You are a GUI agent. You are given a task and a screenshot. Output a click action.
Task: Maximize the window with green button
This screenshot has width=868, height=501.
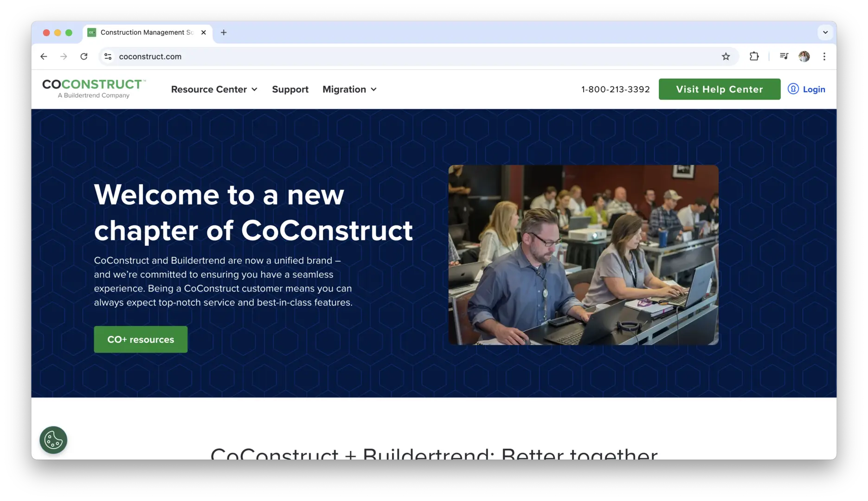click(69, 32)
